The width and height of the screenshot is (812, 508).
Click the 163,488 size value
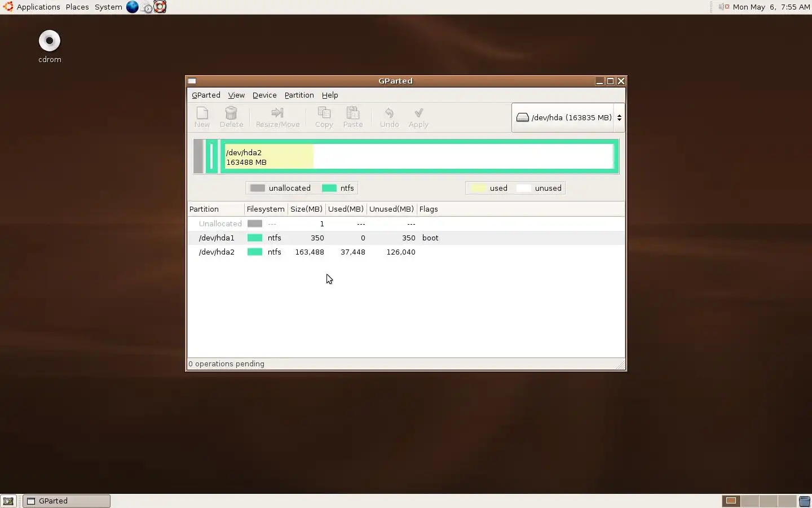click(x=310, y=252)
